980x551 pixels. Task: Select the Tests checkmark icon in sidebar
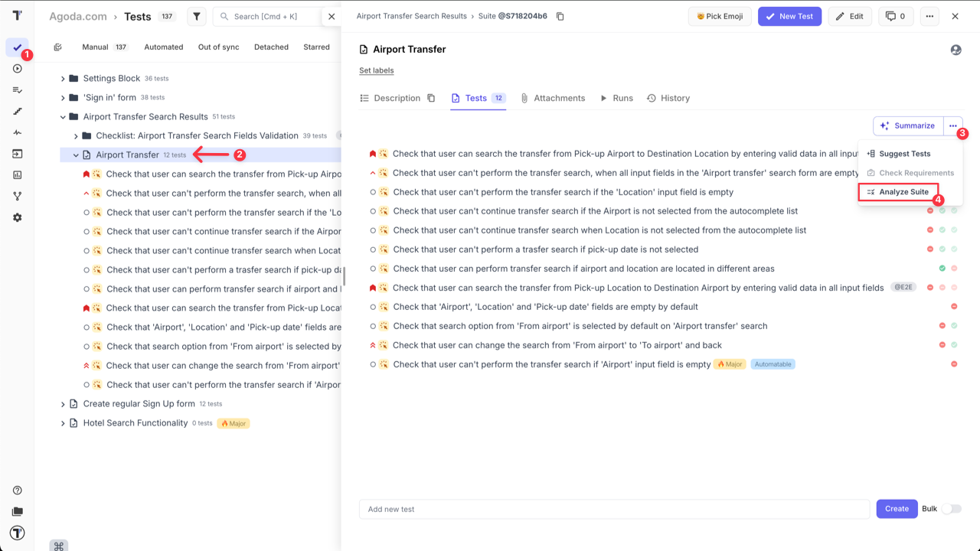(17, 47)
